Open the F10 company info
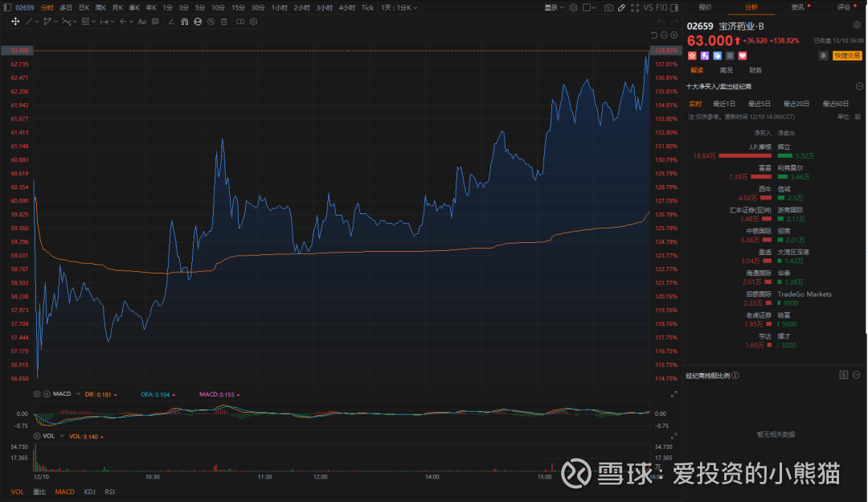 661,8
